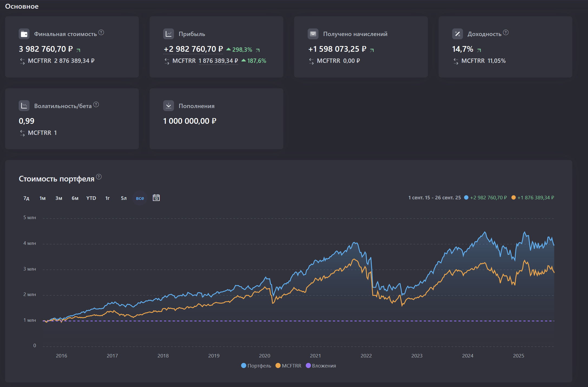Expand arrow next to 298,3% profit
588x387 pixels.
[x=258, y=50]
